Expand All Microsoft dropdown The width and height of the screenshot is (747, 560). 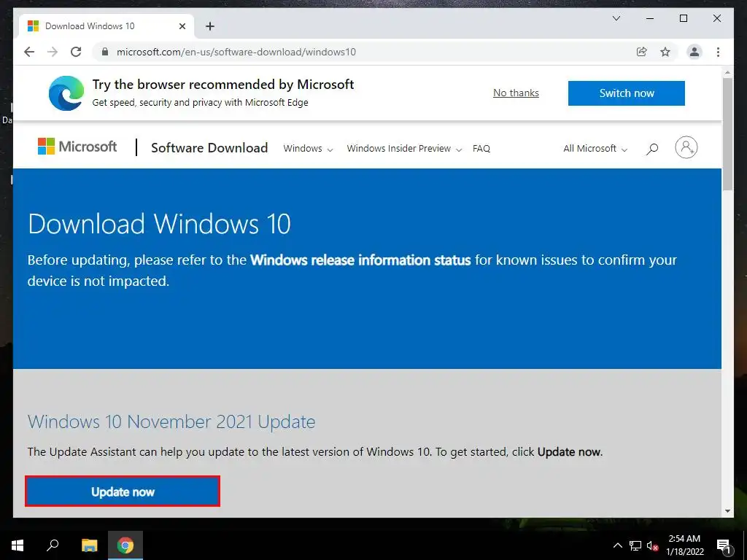point(595,149)
